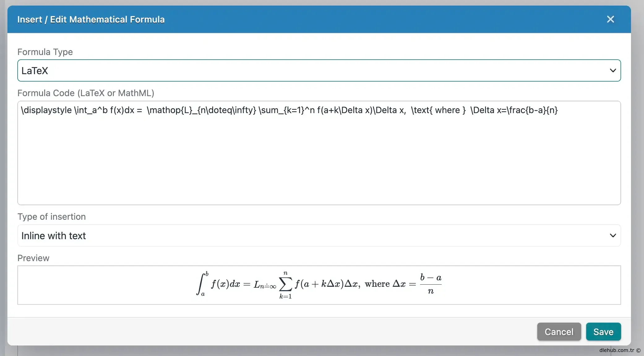Place cursor on \frac{b-a}{n} in code
Image resolution: width=644 pixels, height=356 pixels.
(532, 110)
